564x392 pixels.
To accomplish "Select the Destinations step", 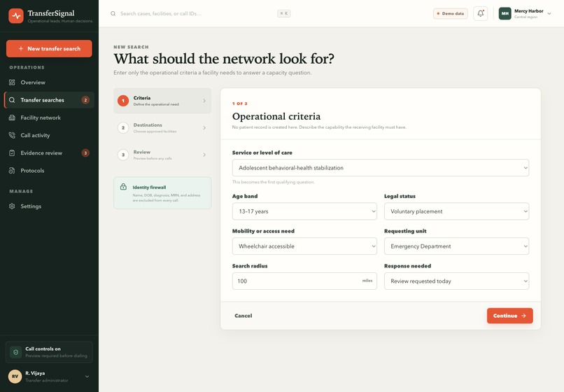I will (x=162, y=128).
